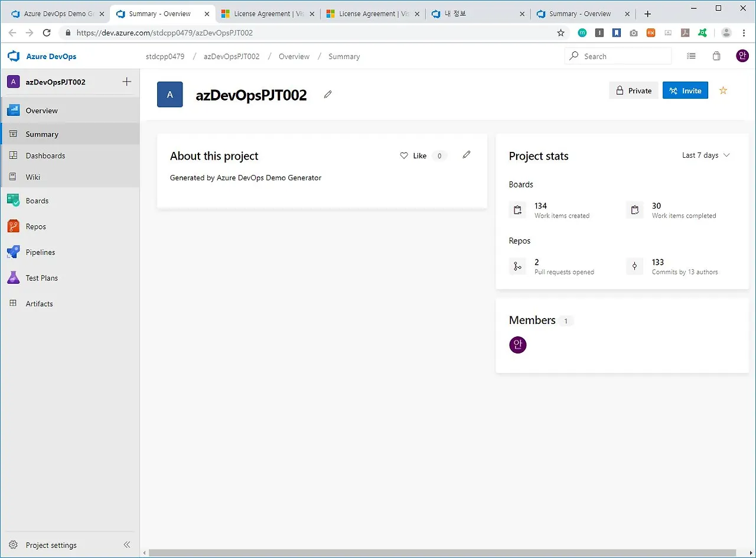Click the Azure DevOps logo icon

(x=14, y=56)
